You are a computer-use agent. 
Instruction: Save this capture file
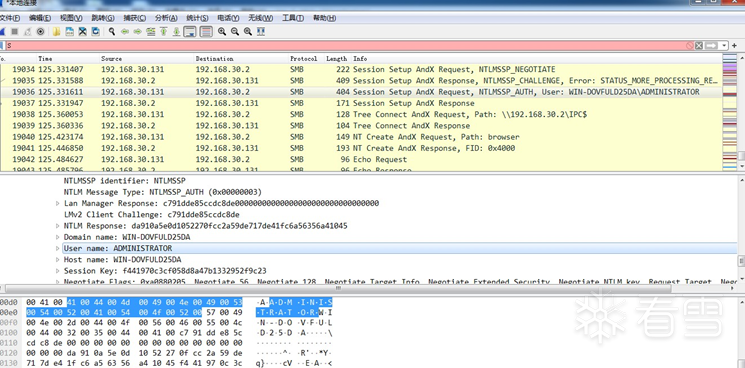(x=69, y=31)
